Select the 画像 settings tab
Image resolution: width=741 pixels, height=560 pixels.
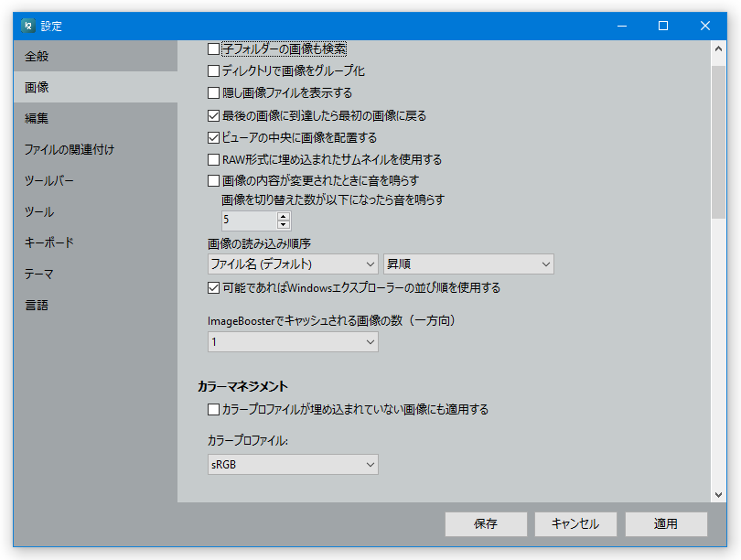click(x=95, y=87)
